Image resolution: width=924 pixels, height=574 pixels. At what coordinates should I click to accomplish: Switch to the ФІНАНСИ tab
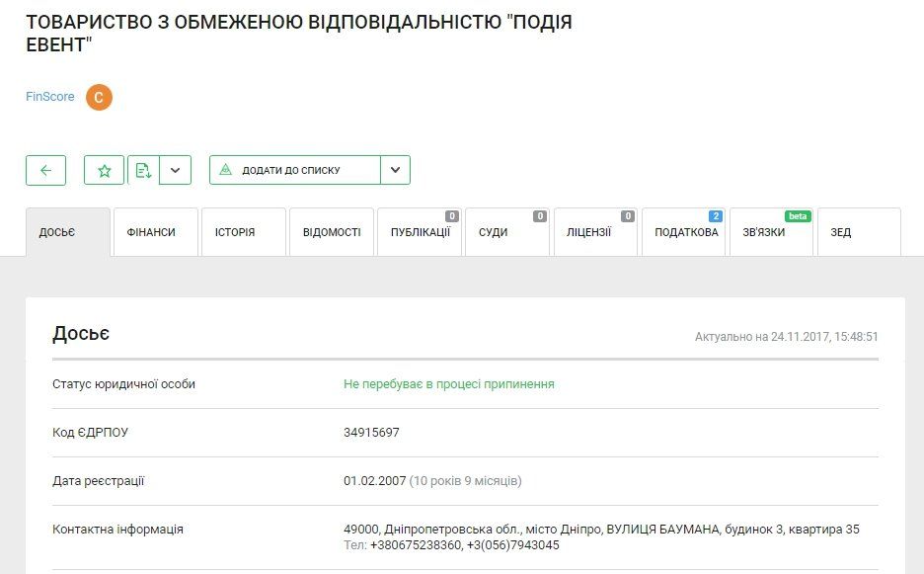tap(155, 231)
